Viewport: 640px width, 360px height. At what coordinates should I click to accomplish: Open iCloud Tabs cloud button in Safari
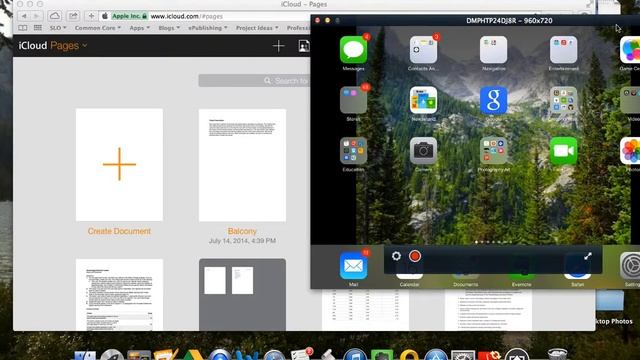click(55, 16)
